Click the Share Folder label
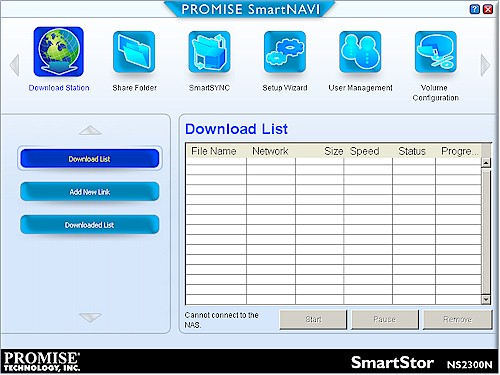Viewport: 500px width, 375px height. (x=134, y=88)
